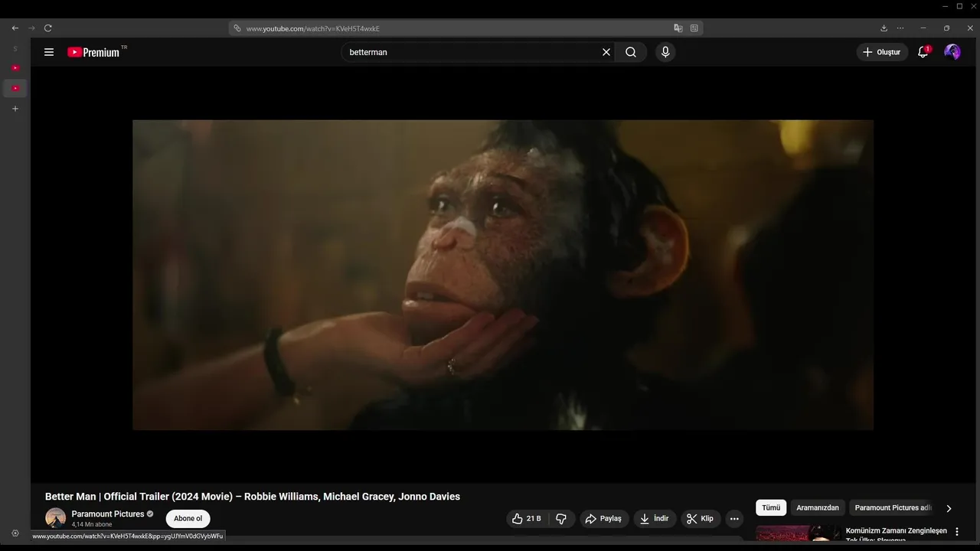Show more filter chips with right chevron
The width and height of the screenshot is (980, 551).
coord(949,508)
